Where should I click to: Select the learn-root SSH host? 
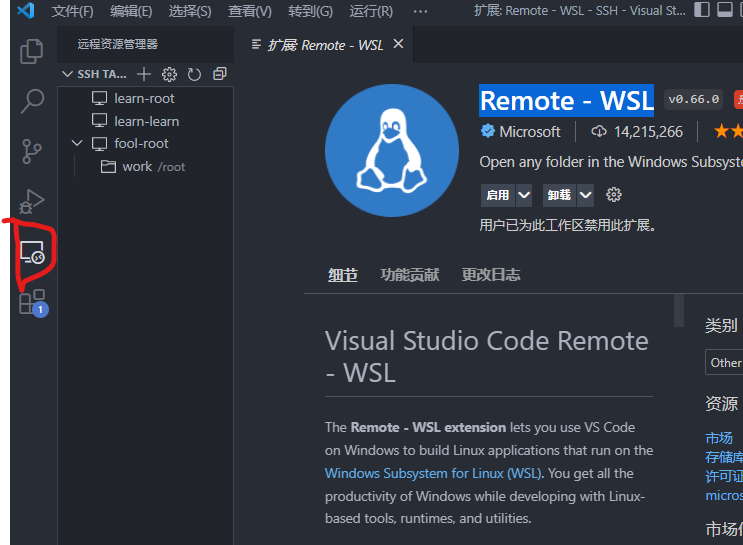coord(145,98)
